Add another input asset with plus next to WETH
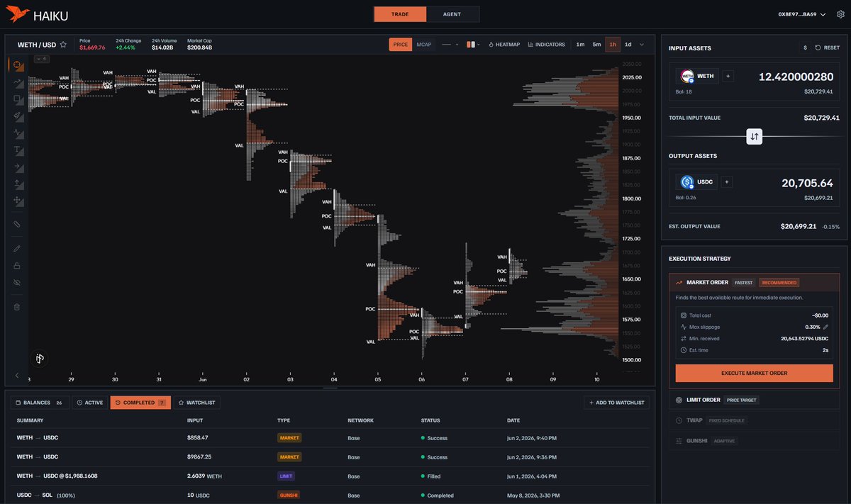Viewport: 851px width, 504px height. click(x=728, y=76)
